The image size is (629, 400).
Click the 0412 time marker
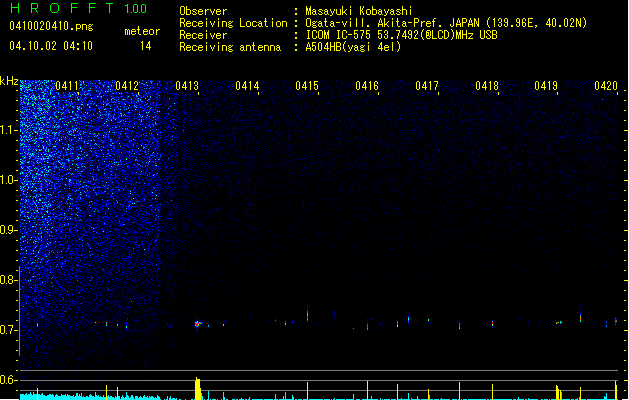[127, 86]
